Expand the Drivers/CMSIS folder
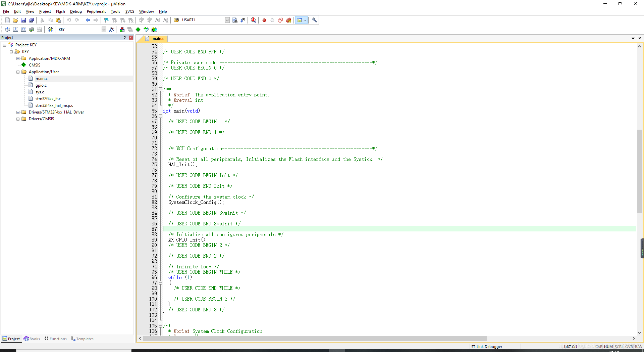The width and height of the screenshot is (644, 352). [x=18, y=119]
